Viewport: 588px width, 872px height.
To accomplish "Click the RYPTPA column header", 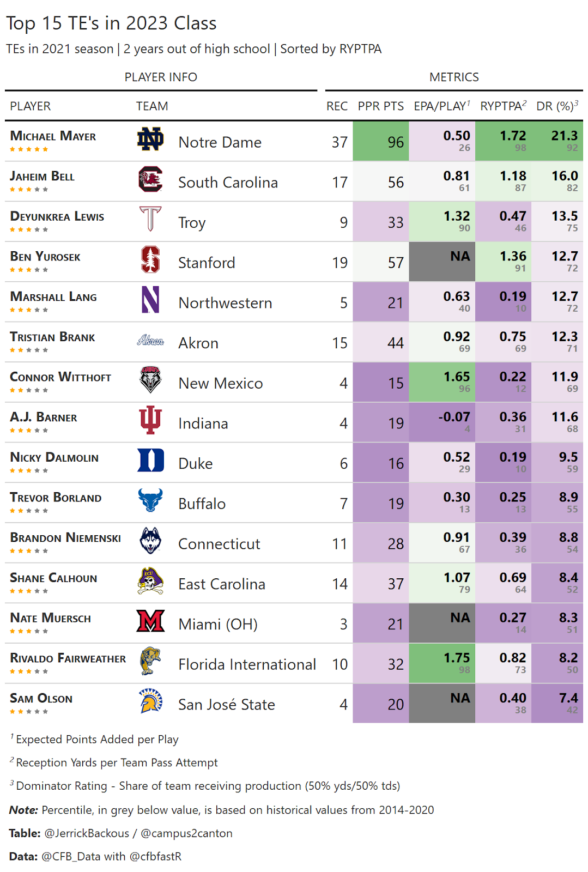I will click(x=502, y=106).
